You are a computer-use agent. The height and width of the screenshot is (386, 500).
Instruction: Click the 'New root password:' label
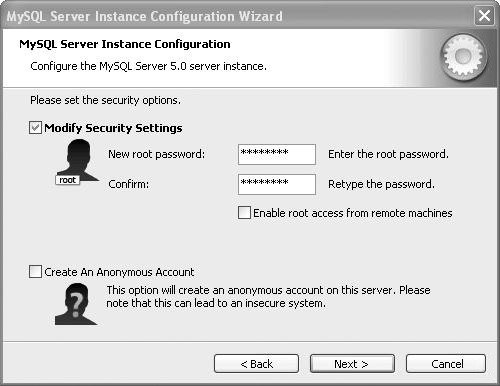pyautogui.click(x=157, y=154)
